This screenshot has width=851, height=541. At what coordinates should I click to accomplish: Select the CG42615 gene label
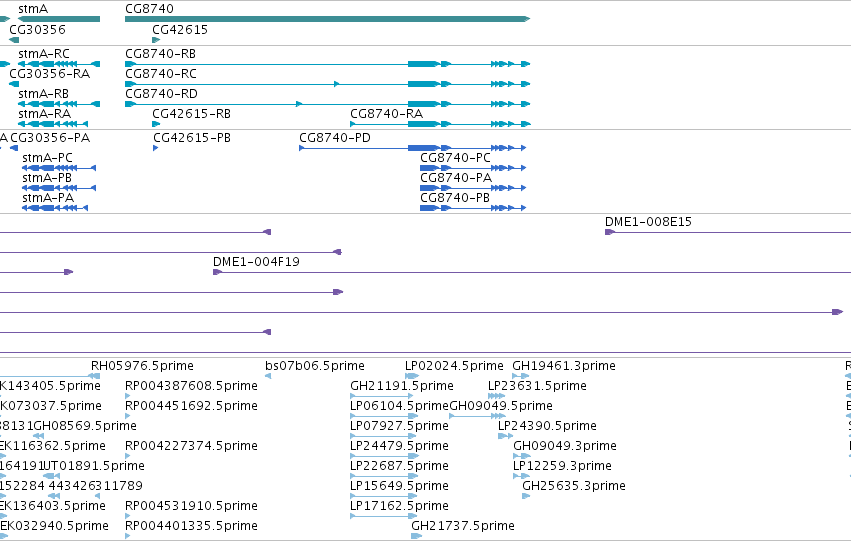(180, 29)
